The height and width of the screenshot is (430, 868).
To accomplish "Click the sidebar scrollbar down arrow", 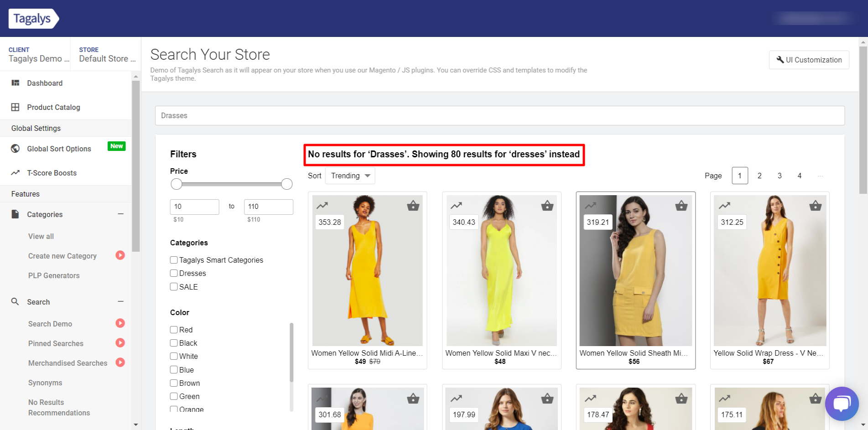I will pyautogui.click(x=135, y=425).
